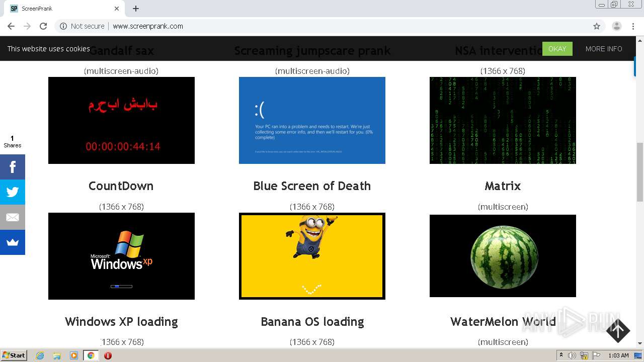Accept cookies with the OKAY button
The height and width of the screenshot is (362, 644).
pos(557,49)
